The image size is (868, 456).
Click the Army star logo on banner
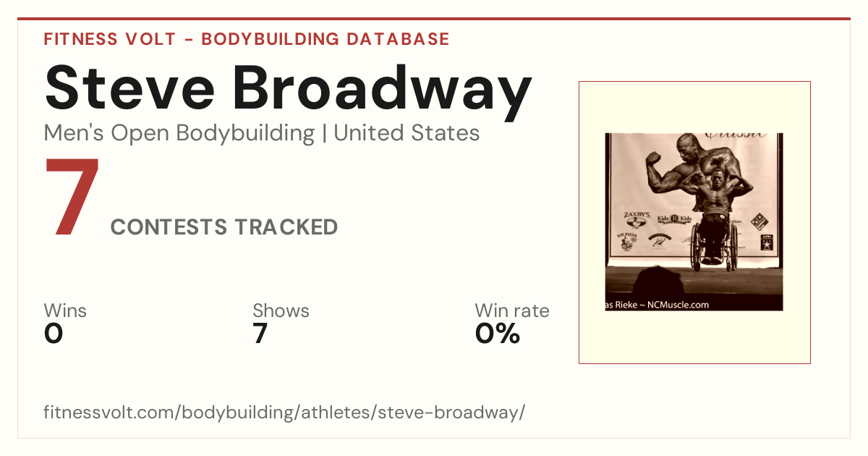767,242
